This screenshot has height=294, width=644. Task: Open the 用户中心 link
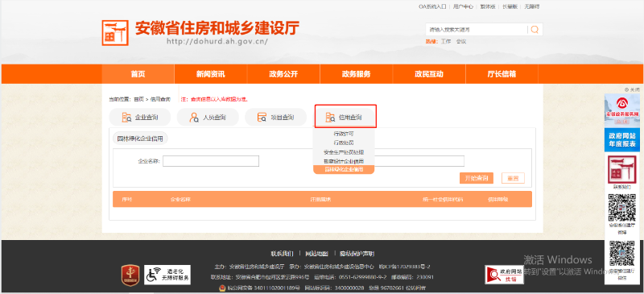[464, 6]
